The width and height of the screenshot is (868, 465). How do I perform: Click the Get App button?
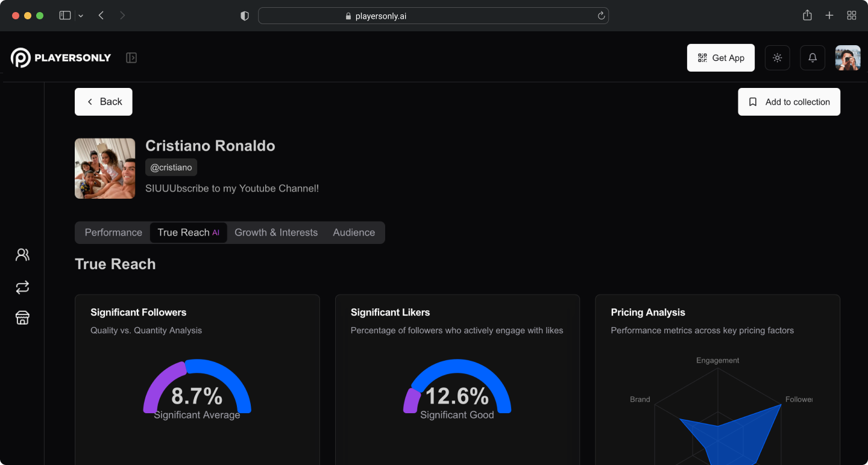(x=720, y=58)
